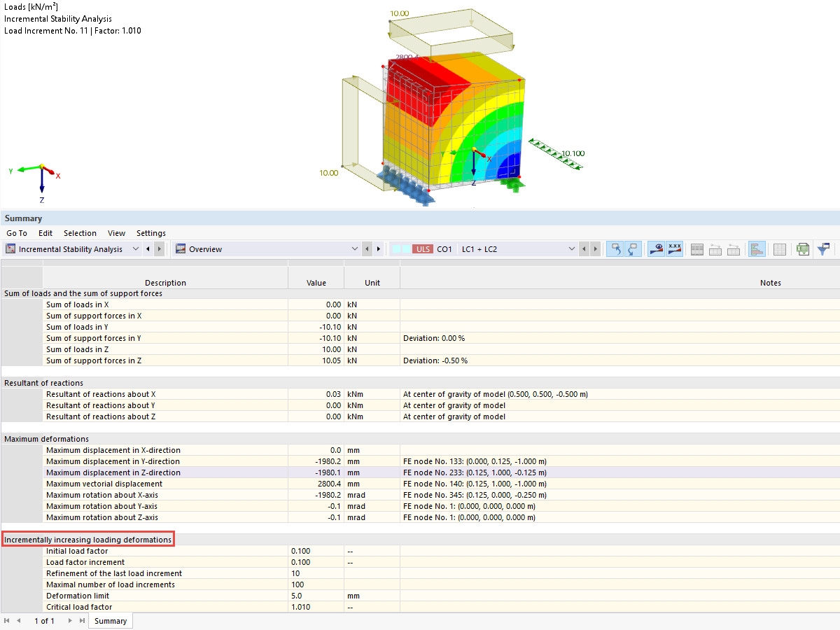
Task: Select the Summary tab at bottom
Action: (111, 621)
